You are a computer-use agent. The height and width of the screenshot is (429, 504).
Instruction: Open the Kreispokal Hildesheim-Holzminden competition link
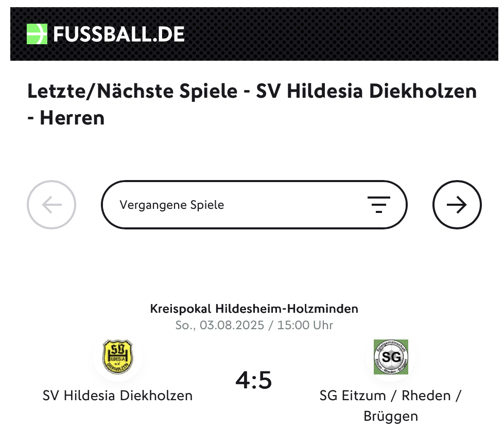point(254,309)
